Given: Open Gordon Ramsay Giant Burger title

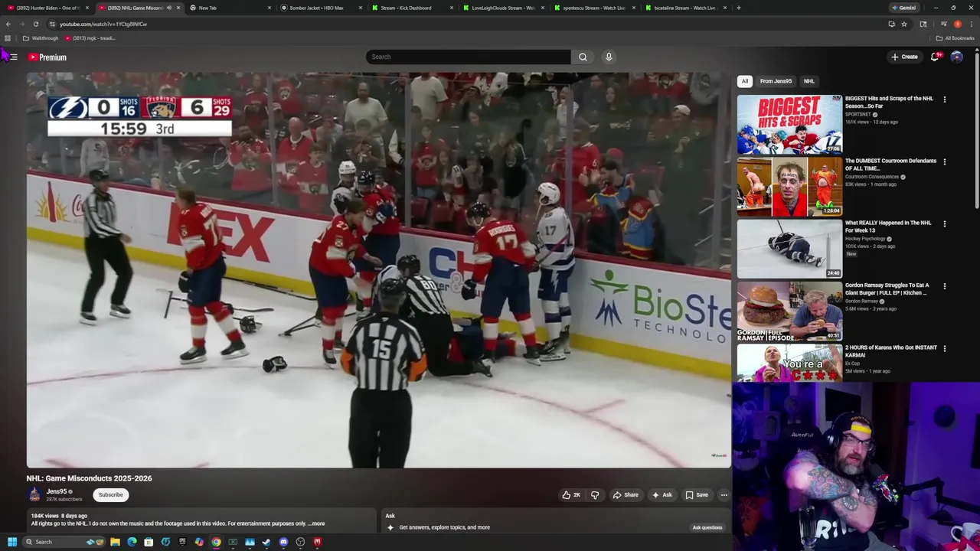Looking at the screenshot, I should [887, 289].
